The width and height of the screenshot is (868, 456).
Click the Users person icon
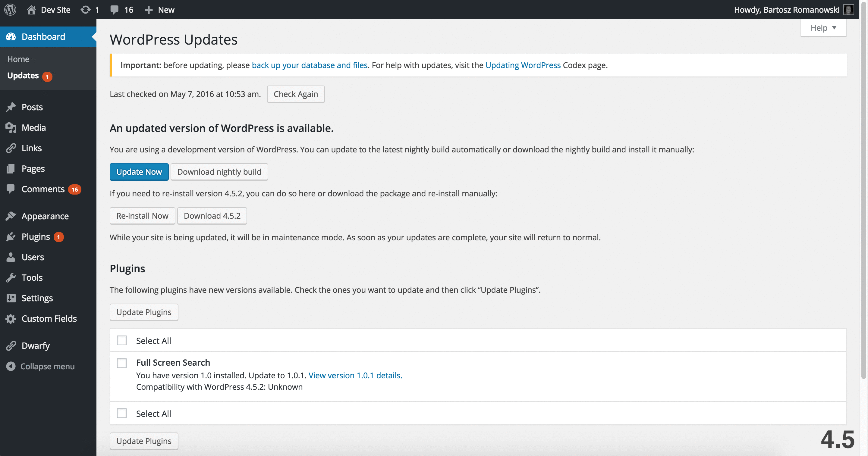pos(11,257)
